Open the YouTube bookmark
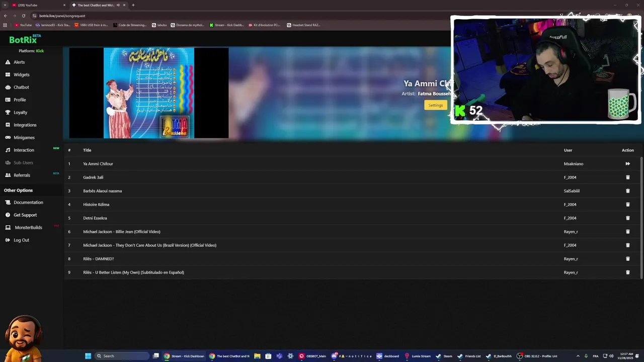Viewport: 644px width, 362px height. click(x=23, y=25)
